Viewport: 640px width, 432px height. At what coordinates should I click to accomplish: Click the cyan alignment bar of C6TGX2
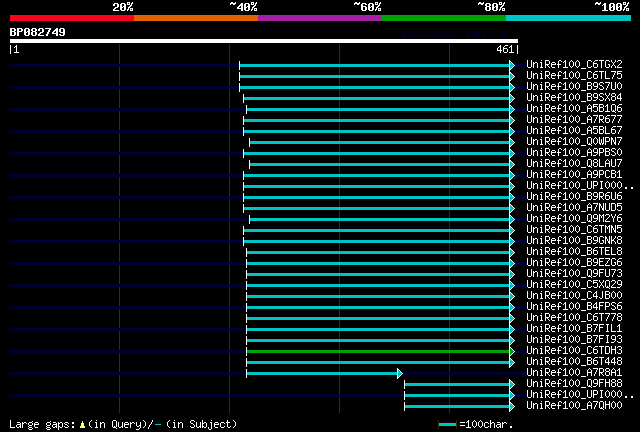point(375,65)
